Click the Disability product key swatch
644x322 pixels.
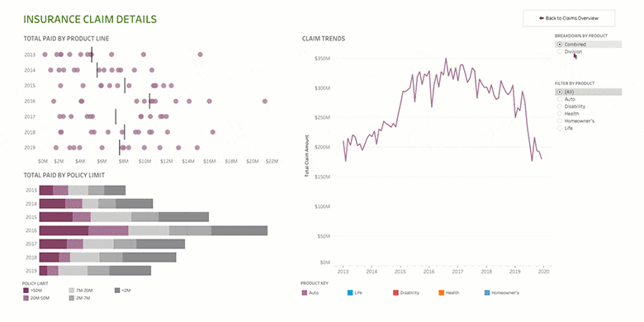(x=395, y=293)
